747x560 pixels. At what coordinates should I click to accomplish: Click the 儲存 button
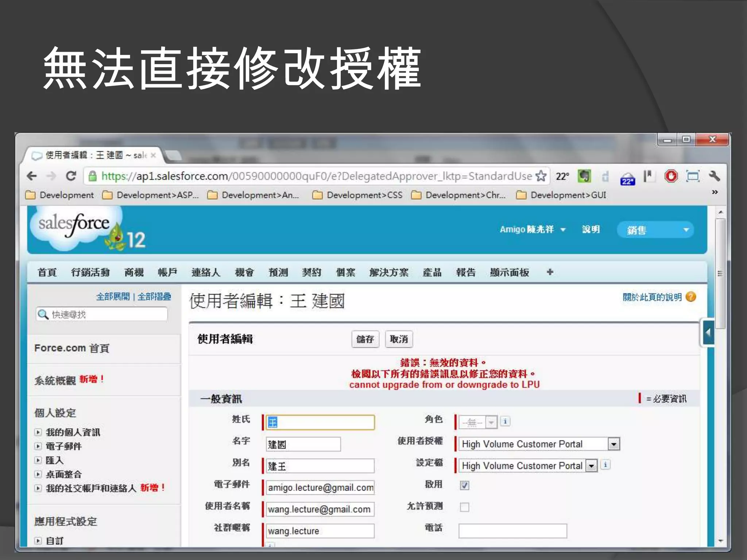(365, 339)
